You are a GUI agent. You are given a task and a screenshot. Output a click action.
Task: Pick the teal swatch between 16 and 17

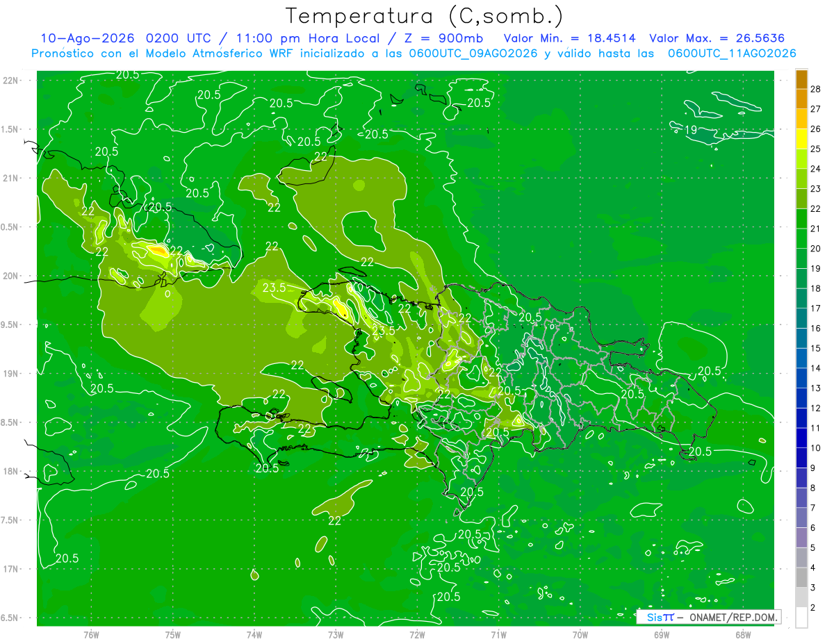[x=801, y=318]
